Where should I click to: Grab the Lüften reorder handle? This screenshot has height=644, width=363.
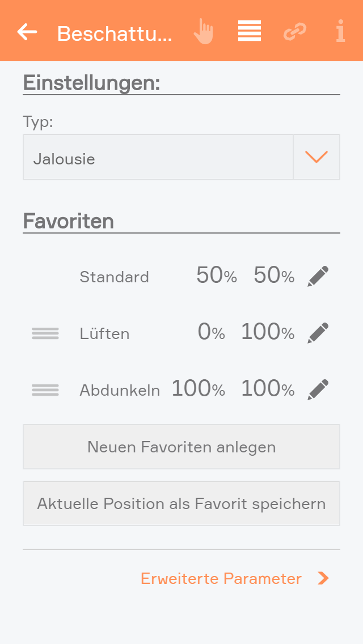45,333
